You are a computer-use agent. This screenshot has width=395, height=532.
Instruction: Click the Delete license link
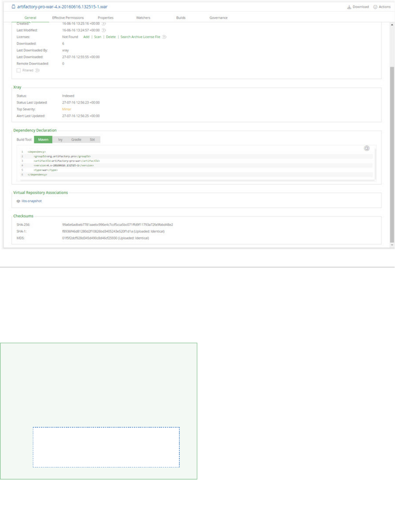111,37
